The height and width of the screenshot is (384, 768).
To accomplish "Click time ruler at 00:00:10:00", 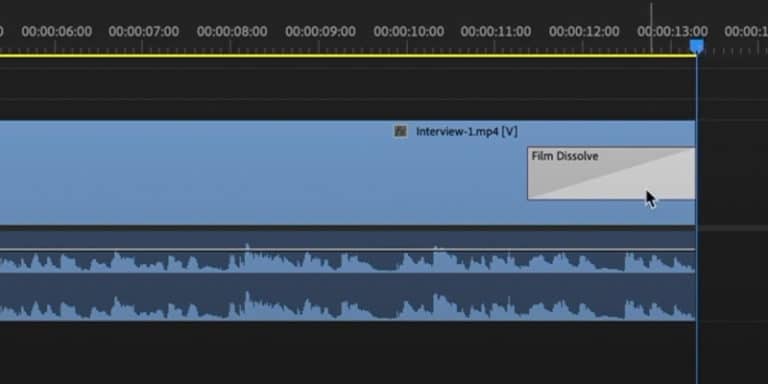I will click(x=408, y=32).
